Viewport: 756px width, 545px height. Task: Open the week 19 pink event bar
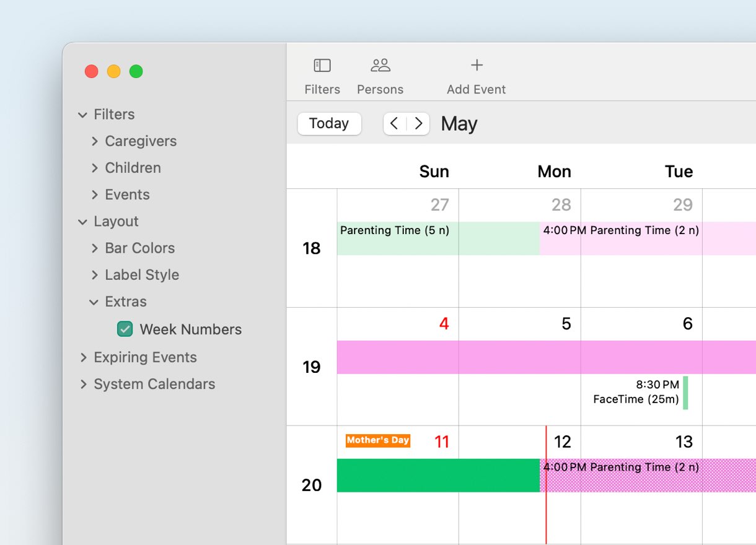click(547, 357)
